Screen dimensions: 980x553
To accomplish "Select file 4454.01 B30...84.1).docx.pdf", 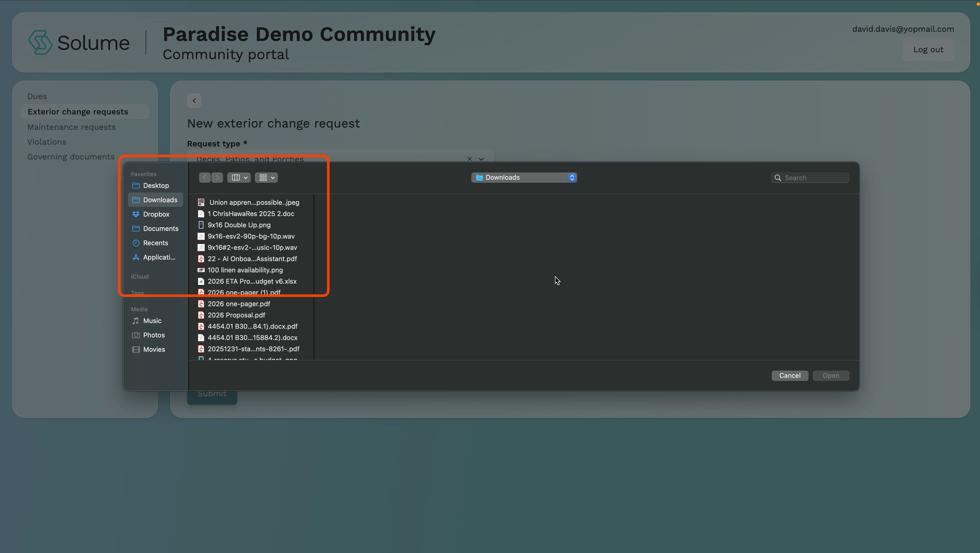I will click(x=252, y=326).
